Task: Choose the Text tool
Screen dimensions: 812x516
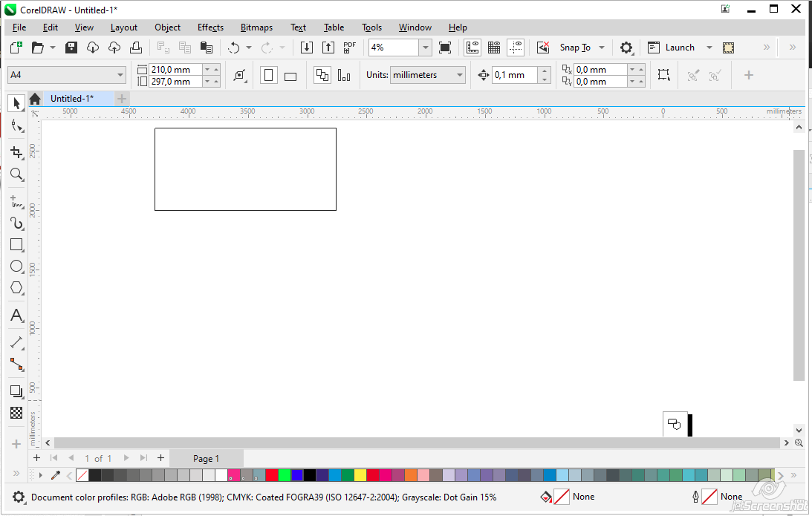Action: pyautogui.click(x=16, y=316)
